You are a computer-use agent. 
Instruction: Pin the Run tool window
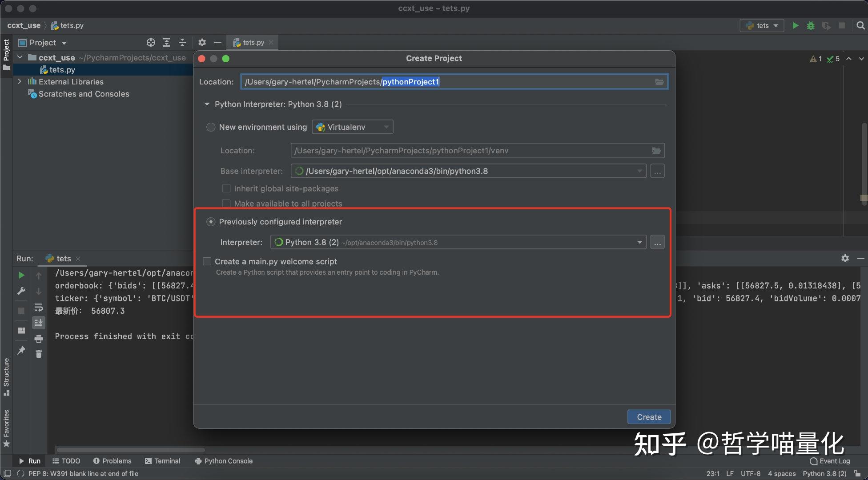(21, 351)
